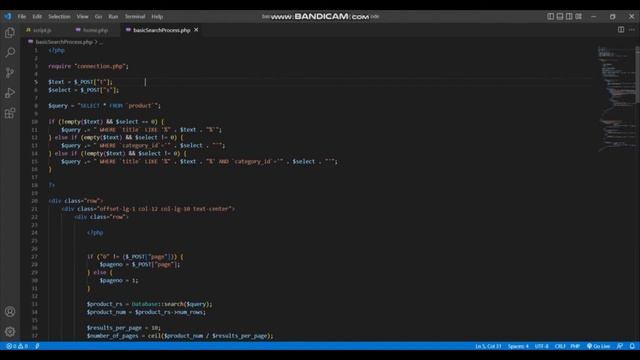This screenshot has width=640, height=360.
Task: Toggle panel layout icon in title bar
Action: [x=560, y=16]
